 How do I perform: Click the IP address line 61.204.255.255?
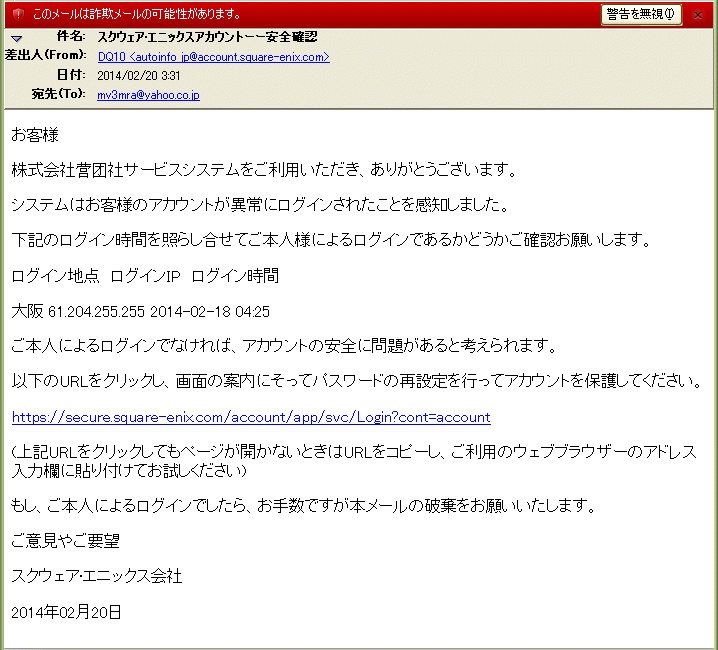coord(140,311)
